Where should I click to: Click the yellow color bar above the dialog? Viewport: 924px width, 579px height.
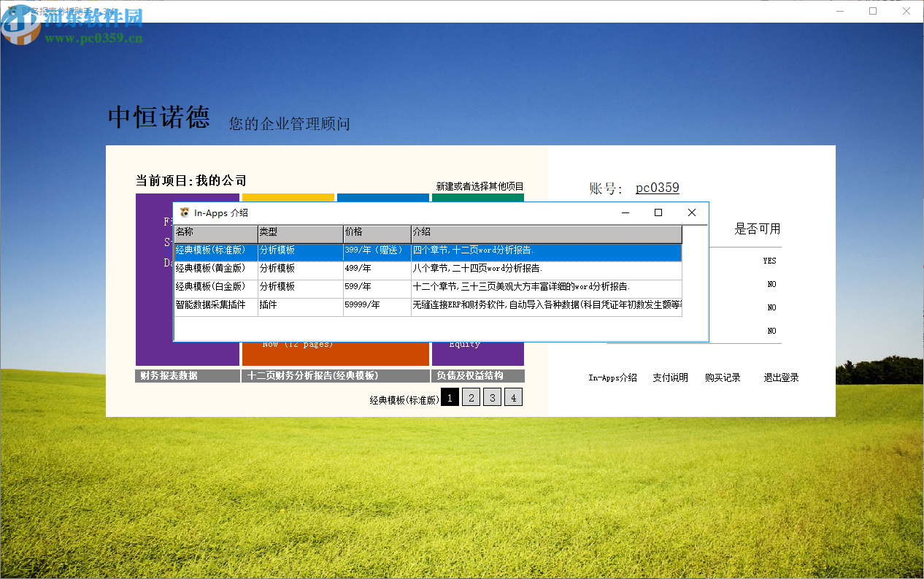click(x=288, y=198)
